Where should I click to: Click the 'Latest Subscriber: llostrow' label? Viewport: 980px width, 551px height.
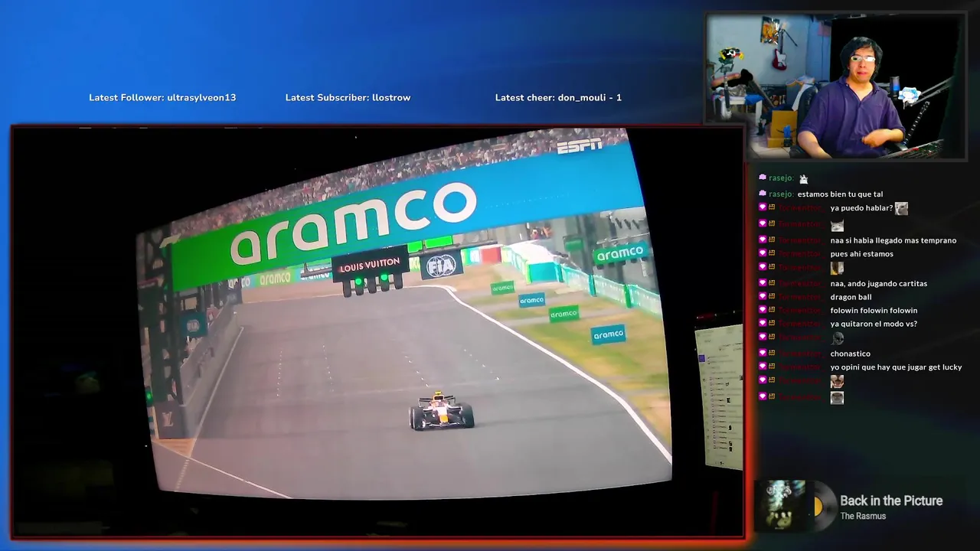[348, 98]
